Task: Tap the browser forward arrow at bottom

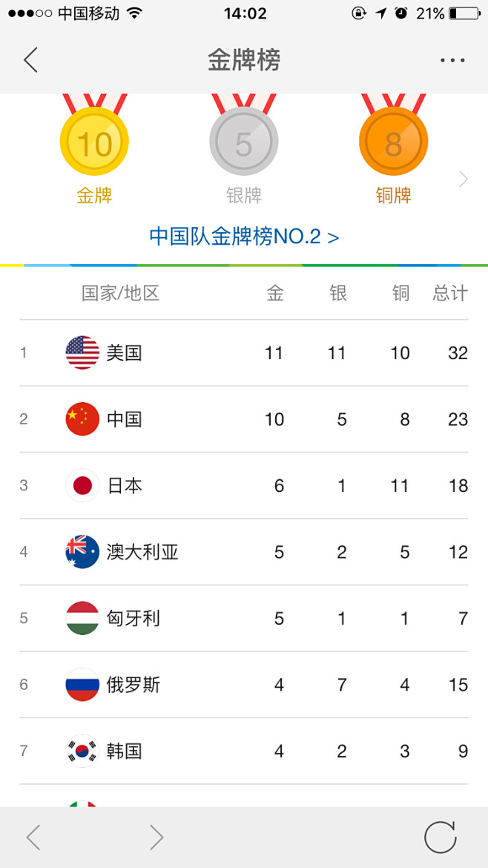Action: pos(156,837)
